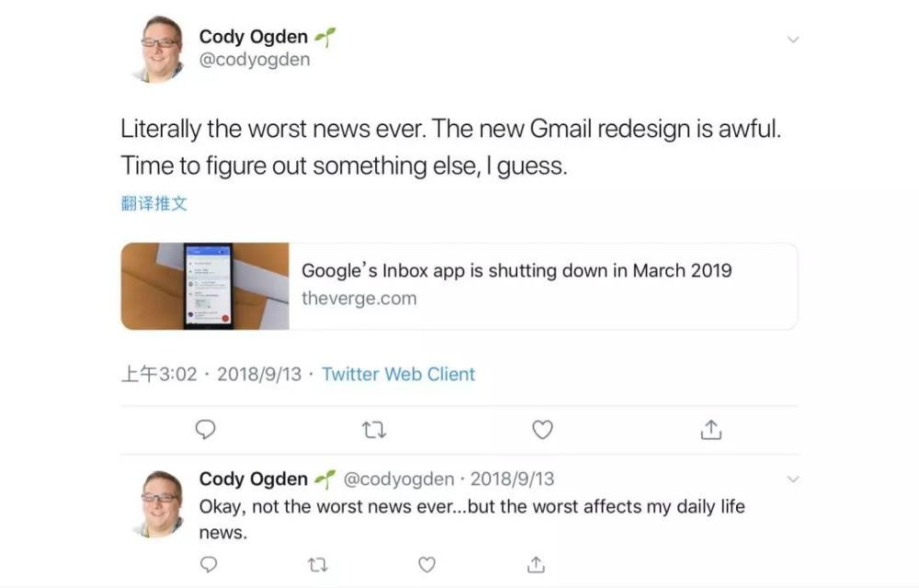Open the main tweet's options chevron menu
Image resolution: width=919 pixels, height=588 pixels.
tap(793, 40)
